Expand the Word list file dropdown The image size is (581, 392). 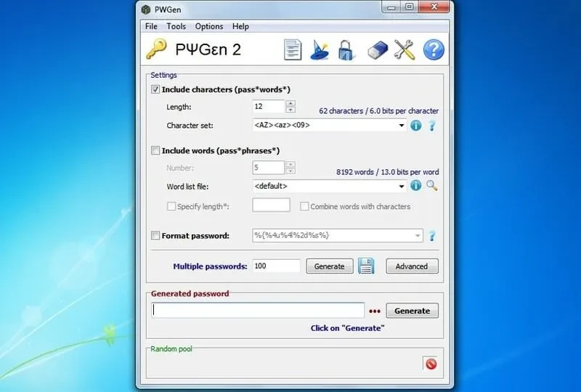[402, 186]
